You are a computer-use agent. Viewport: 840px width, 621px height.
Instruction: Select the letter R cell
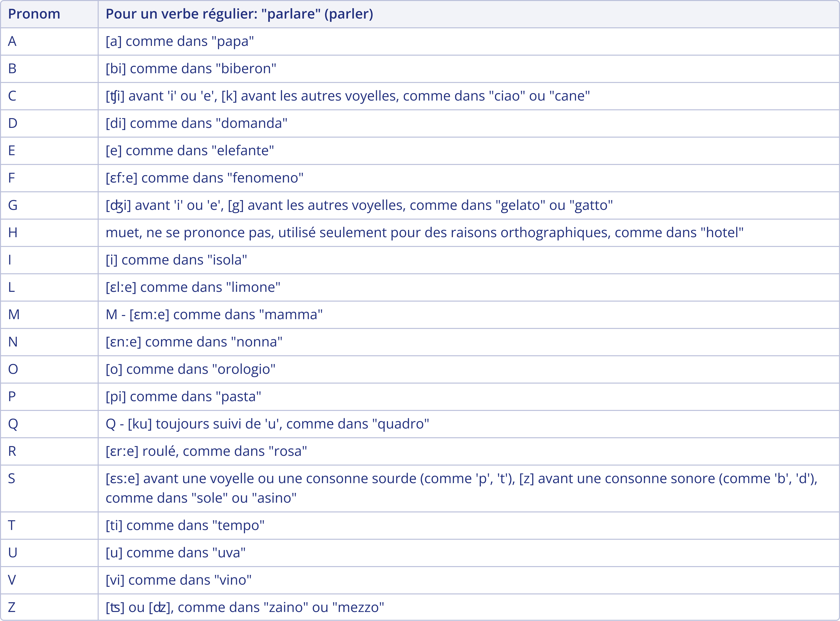click(x=12, y=451)
